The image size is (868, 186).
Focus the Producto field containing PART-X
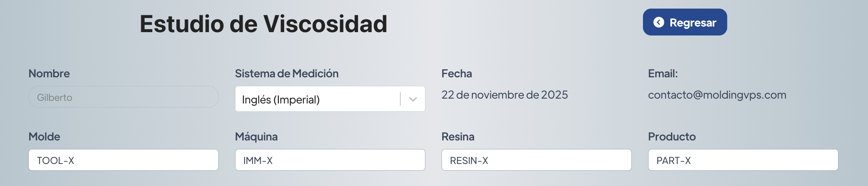coord(743,160)
